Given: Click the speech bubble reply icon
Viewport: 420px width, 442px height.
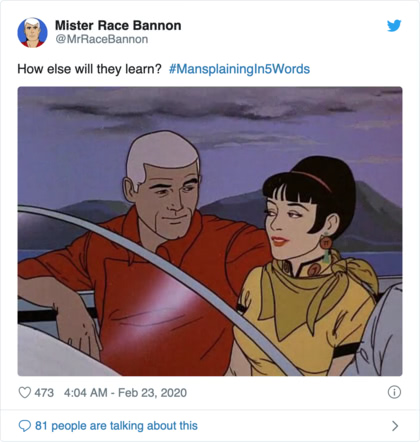Looking at the screenshot, I should (24, 426).
